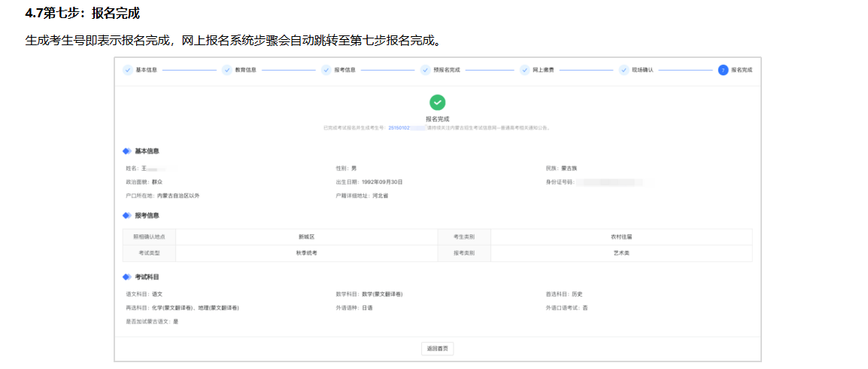Click the blue diamond beside 基本信息 heading
The image size is (868, 369).
pyautogui.click(x=126, y=151)
